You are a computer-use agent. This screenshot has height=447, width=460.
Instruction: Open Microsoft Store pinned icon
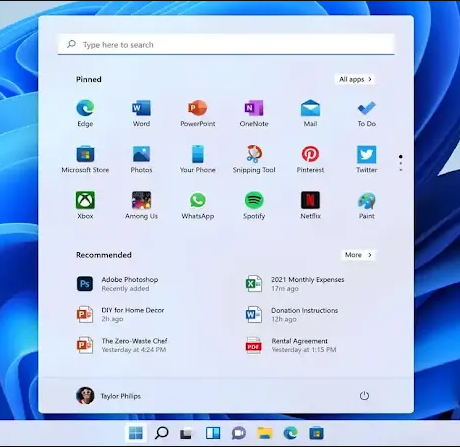(x=85, y=159)
